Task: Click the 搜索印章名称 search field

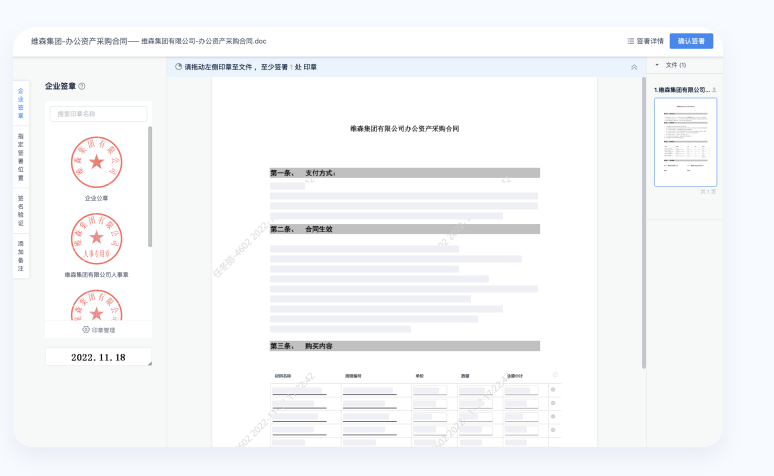Action: click(98, 114)
